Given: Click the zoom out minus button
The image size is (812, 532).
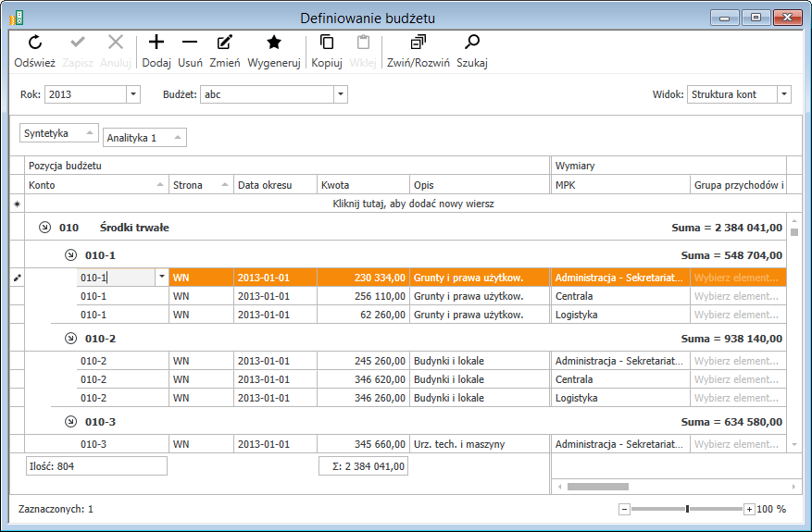Looking at the screenshot, I should (625, 509).
